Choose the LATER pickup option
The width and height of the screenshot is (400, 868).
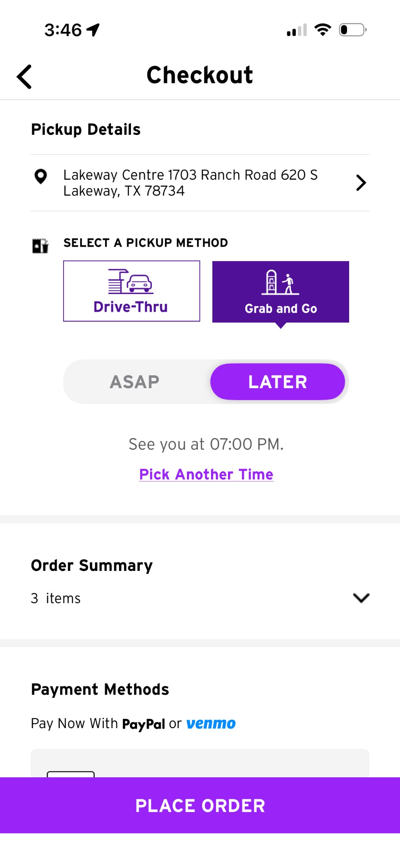(x=278, y=382)
